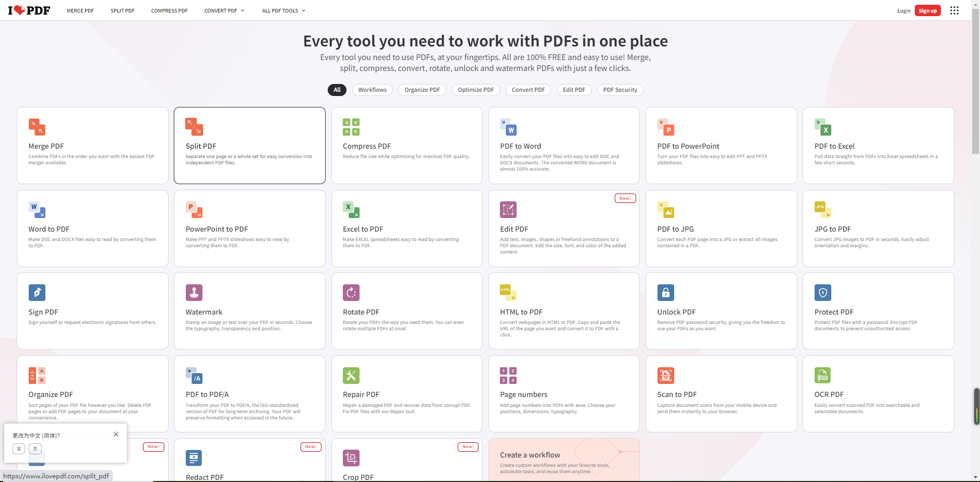Select the Optimize PDF filter tab

[x=476, y=90]
